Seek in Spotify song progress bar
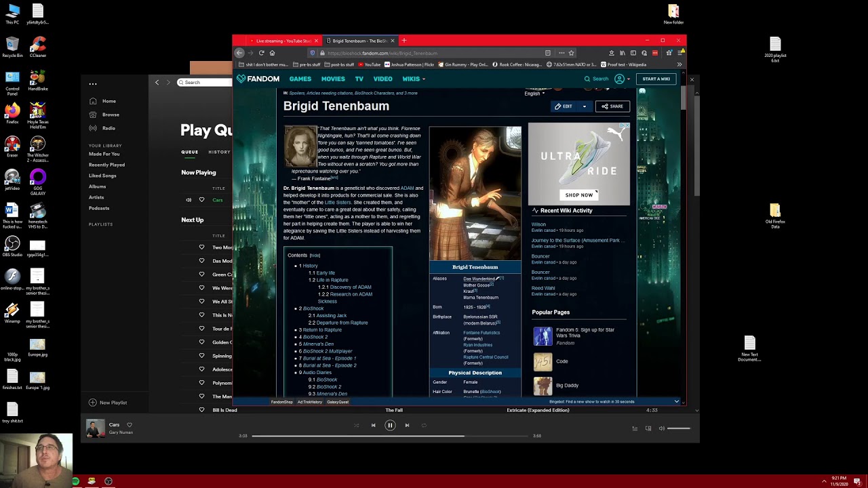Screen dimensions: 868x488 [390, 436]
